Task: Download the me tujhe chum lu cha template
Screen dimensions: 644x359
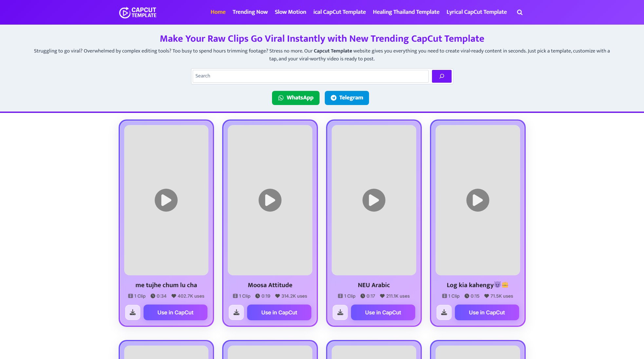Action: tap(133, 312)
